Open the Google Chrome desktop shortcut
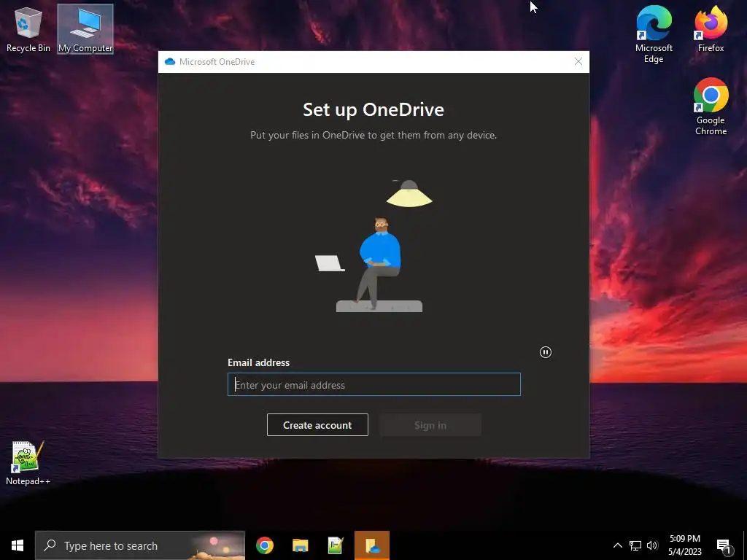This screenshot has width=747, height=560. (711, 106)
